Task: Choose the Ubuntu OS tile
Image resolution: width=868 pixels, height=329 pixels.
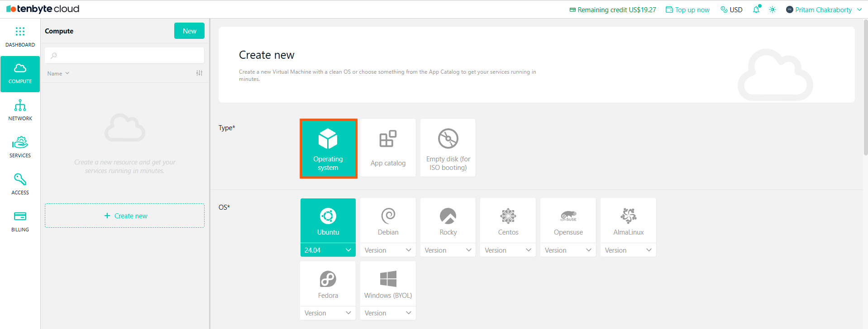Action: click(x=328, y=221)
